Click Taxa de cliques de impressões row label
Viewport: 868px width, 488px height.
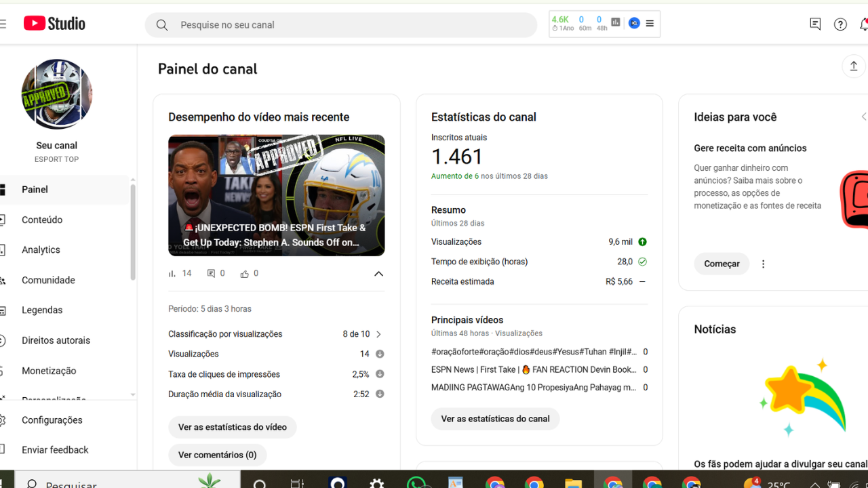224,374
